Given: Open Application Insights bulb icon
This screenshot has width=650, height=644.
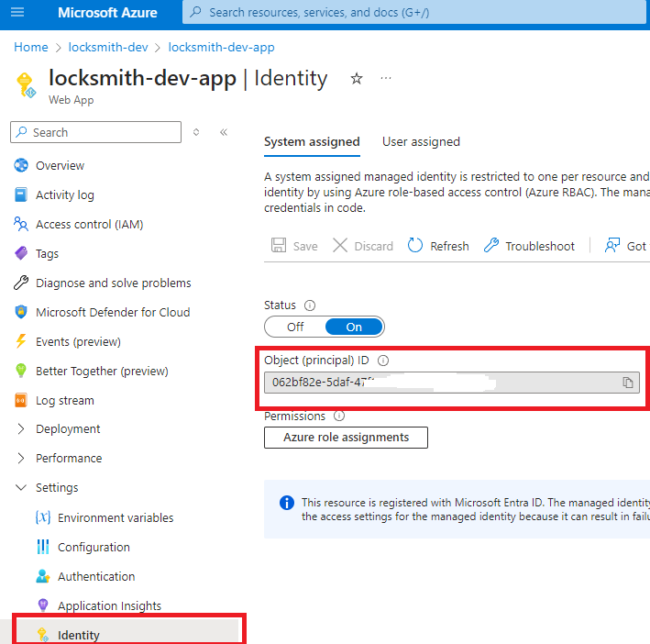Looking at the screenshot, I should (43, 605).
